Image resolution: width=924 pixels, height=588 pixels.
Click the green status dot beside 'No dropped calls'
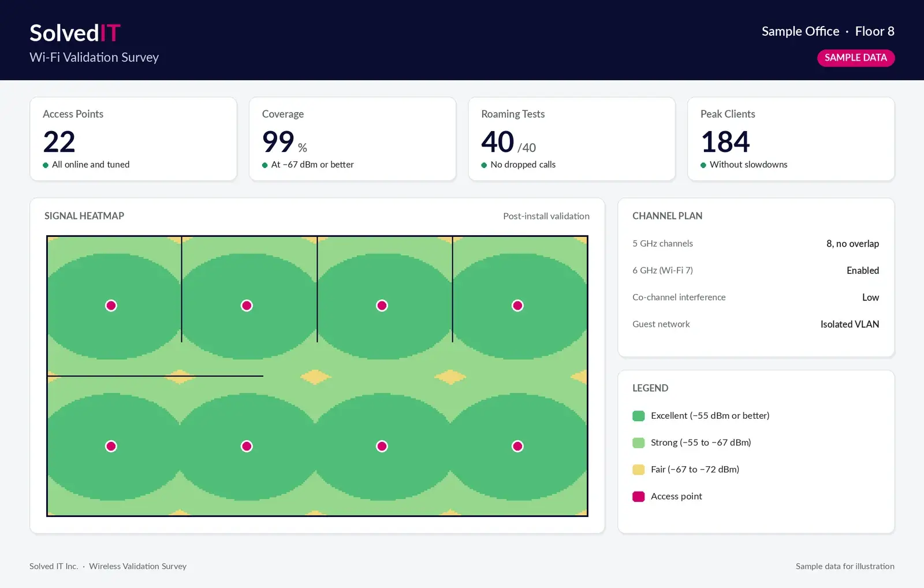tap(484, 165)
